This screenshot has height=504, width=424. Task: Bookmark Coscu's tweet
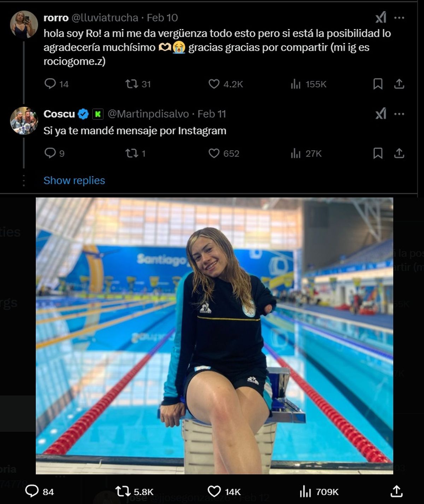tap(378, 153)
